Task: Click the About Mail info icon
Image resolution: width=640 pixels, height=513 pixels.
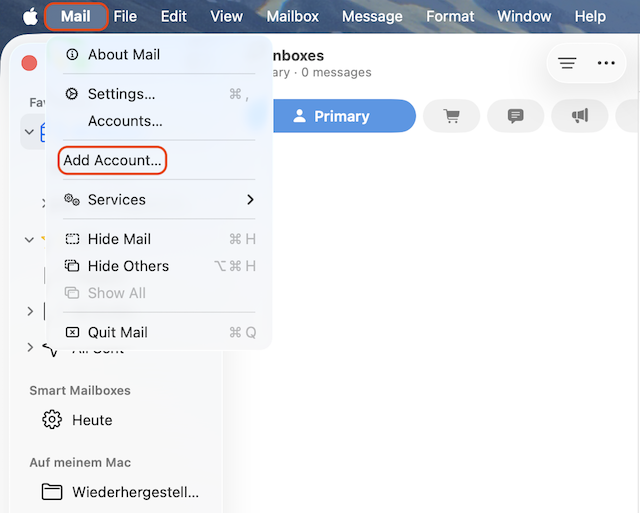Action: (x=72, y=54)
